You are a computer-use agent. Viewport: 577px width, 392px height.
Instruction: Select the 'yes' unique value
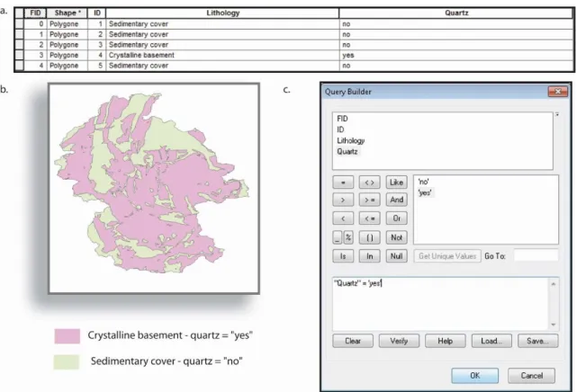click(x=425, y=192)
